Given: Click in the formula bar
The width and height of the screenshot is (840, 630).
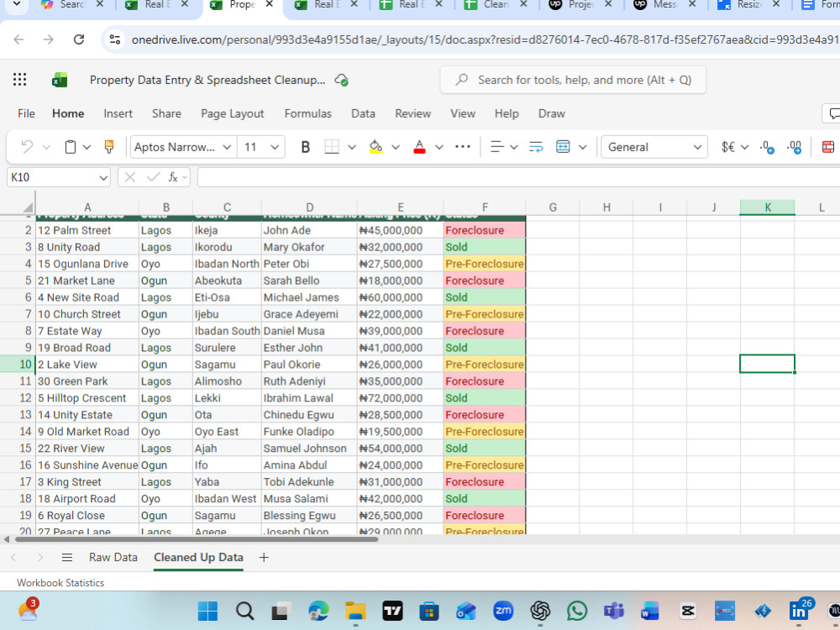Looking at the screenshot, I should pyautogui.click(x=518, y=177).
